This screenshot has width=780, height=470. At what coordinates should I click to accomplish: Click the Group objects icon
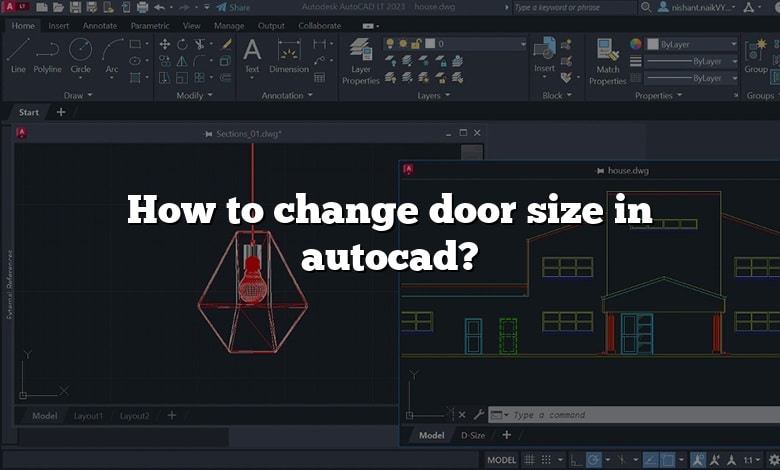coord(756,56)
